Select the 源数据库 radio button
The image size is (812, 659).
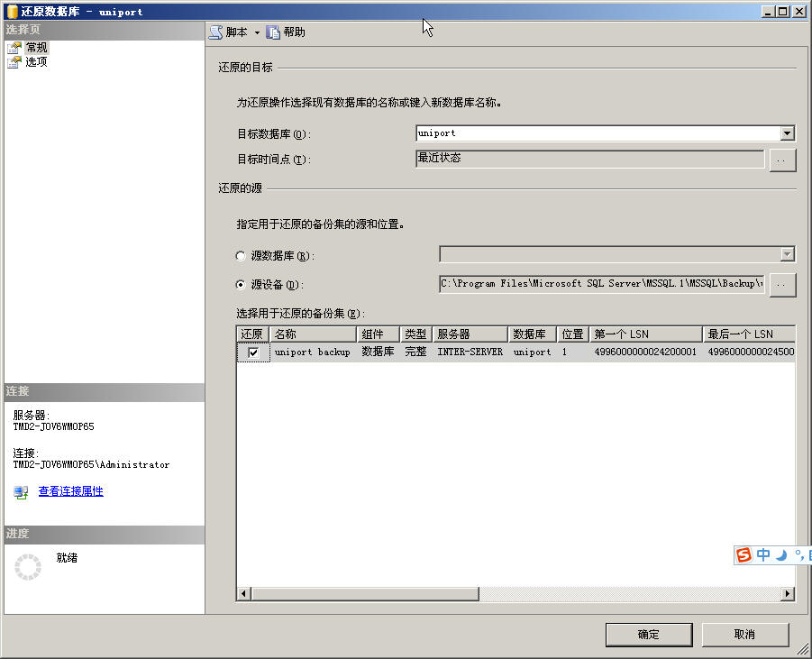pyautogui.click(x=241, y=255)
